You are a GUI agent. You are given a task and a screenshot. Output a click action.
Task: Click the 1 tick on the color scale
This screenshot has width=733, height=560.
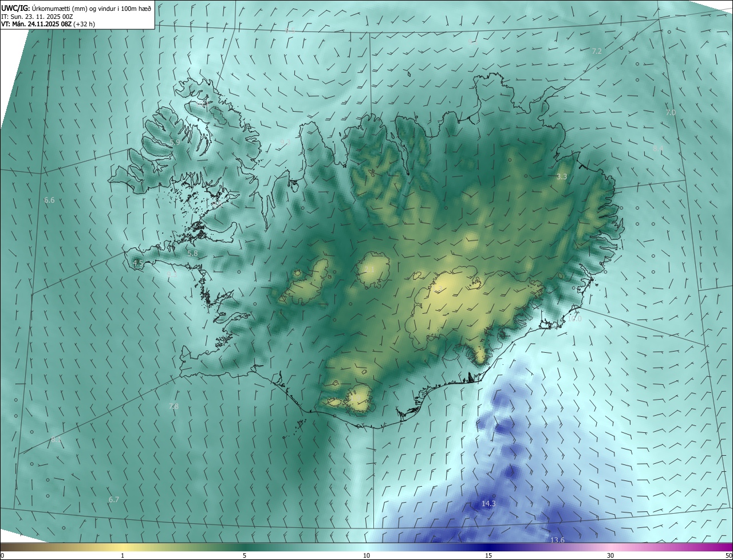pos(123,555)
